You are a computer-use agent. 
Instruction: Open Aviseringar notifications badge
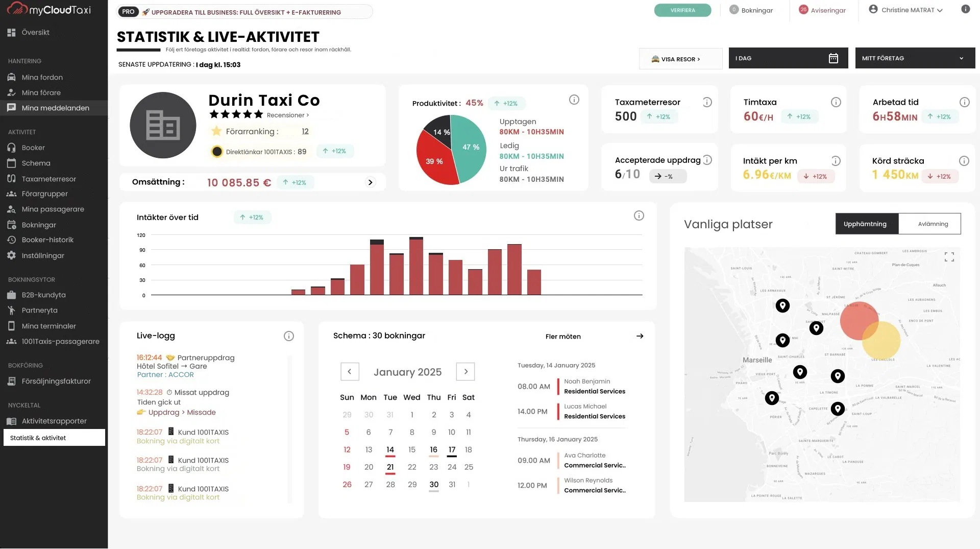pyautogui.click(x=803, y=10)
